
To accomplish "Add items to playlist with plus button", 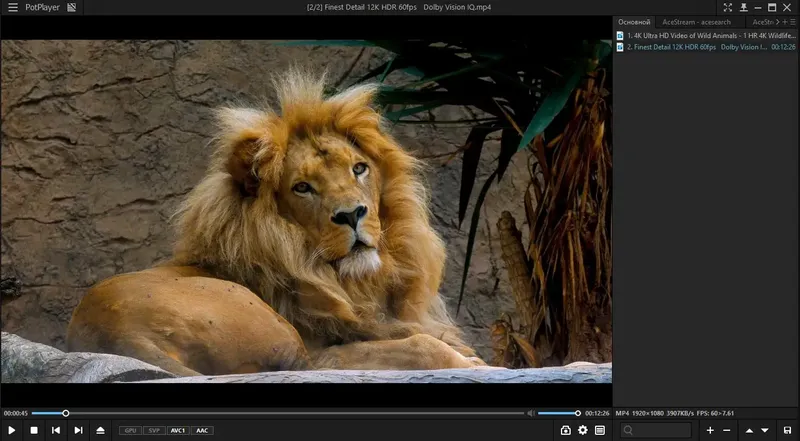I will pos(710,430).
